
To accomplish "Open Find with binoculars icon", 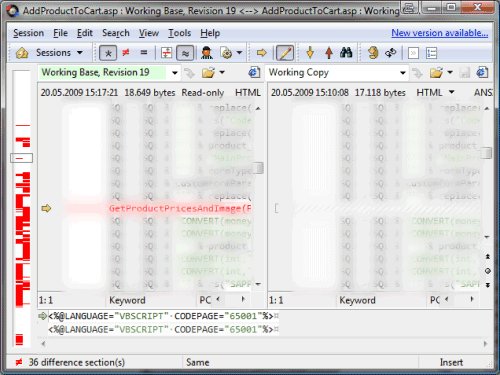I will tap(346, 53).
